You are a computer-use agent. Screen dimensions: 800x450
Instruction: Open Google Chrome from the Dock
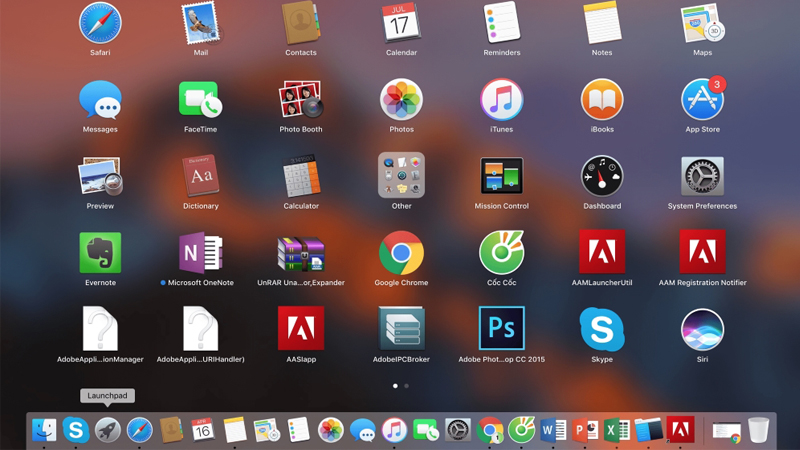tap(490, 430)
